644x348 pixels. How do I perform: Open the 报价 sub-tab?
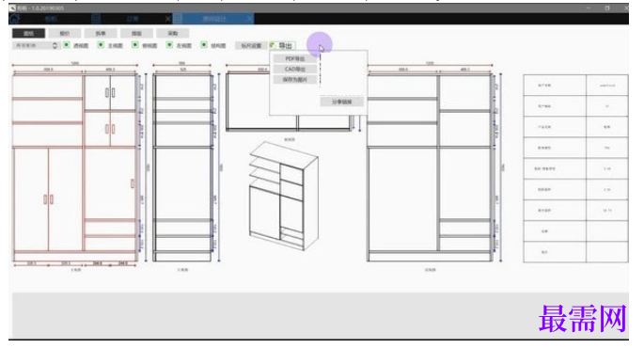[65, 33]
